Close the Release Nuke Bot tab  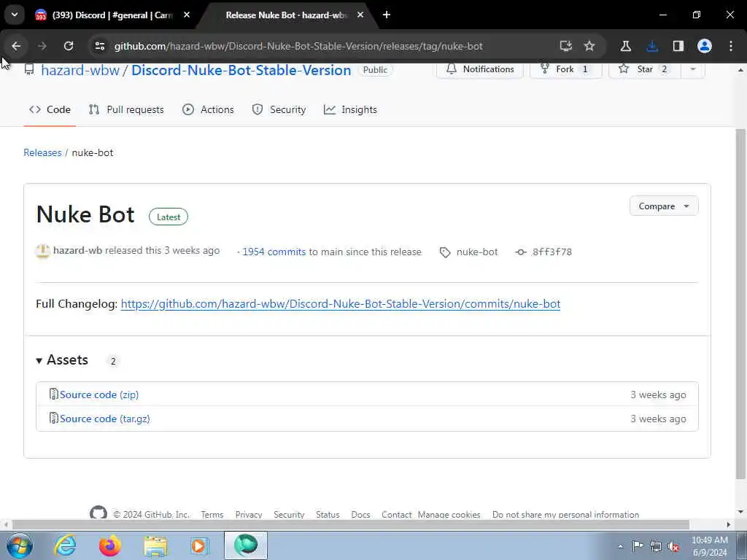[x=360, y=15]
